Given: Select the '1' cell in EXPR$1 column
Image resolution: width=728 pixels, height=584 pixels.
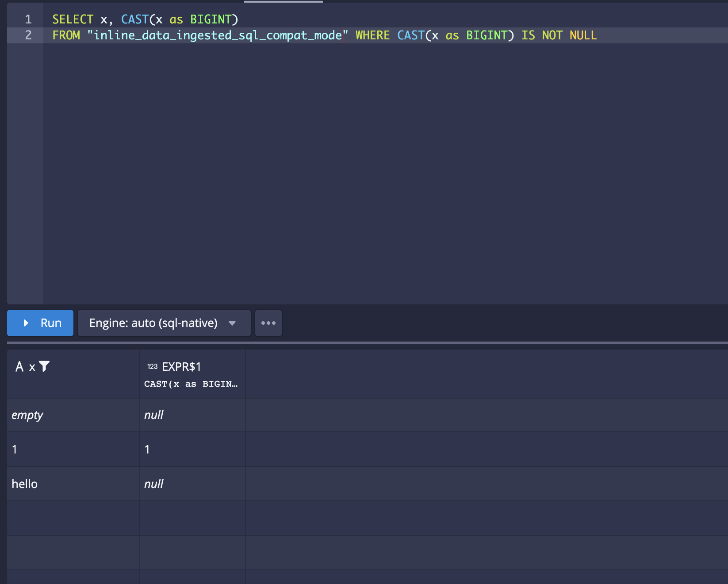Looking at the screenshot, I should (x=192, y=450).
